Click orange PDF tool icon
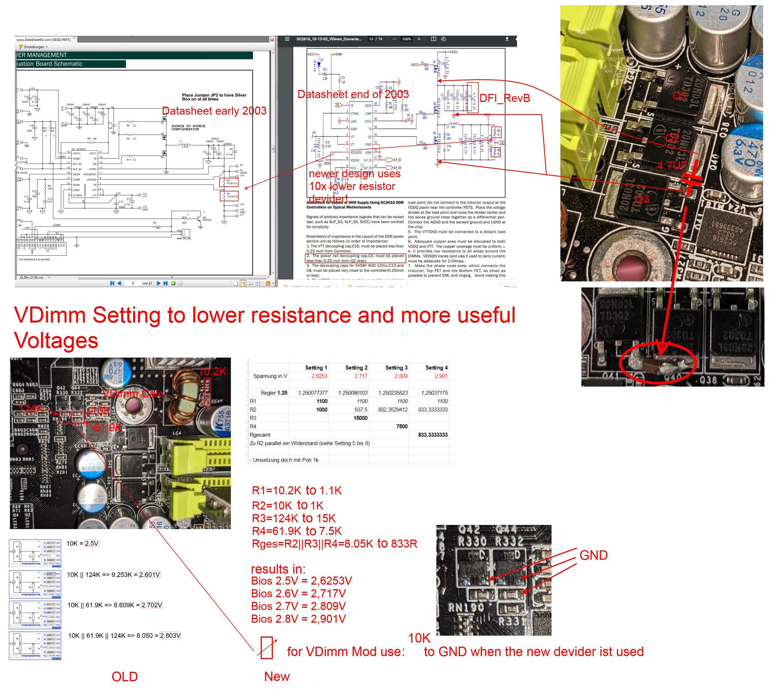 point(268,283)
